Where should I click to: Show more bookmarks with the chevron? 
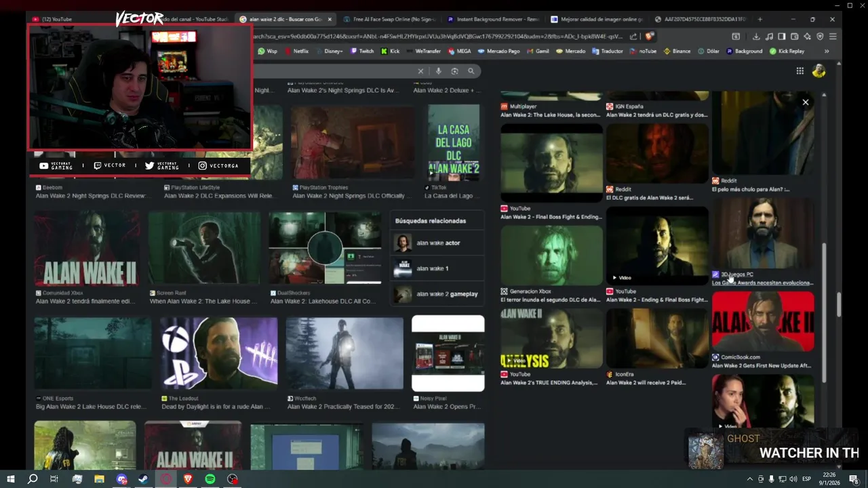pos(827,51)
